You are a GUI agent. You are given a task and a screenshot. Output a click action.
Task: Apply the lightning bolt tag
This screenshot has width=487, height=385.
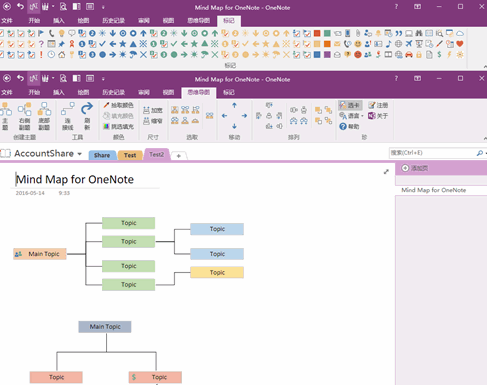click(x=449, y=54)
